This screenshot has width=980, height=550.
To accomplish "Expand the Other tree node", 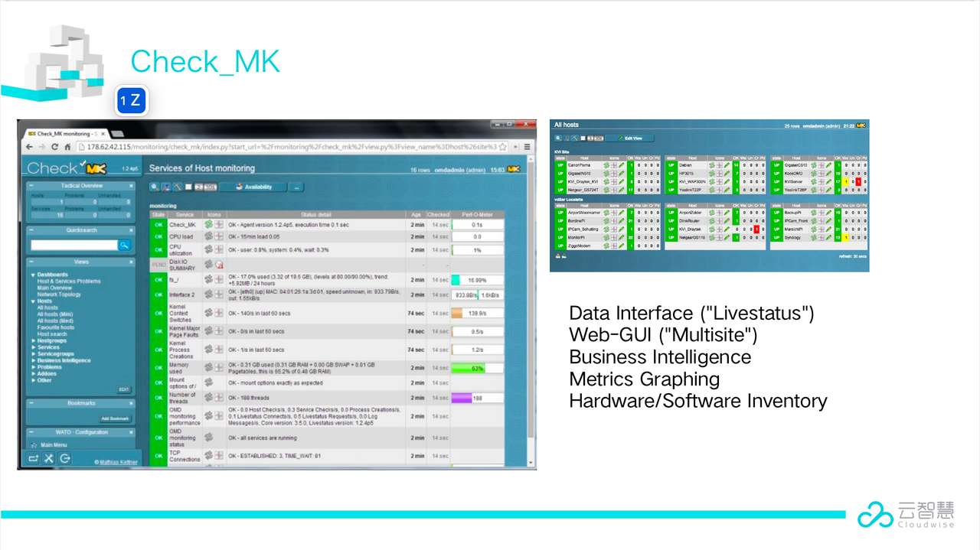I will click(x=33, y=380).
